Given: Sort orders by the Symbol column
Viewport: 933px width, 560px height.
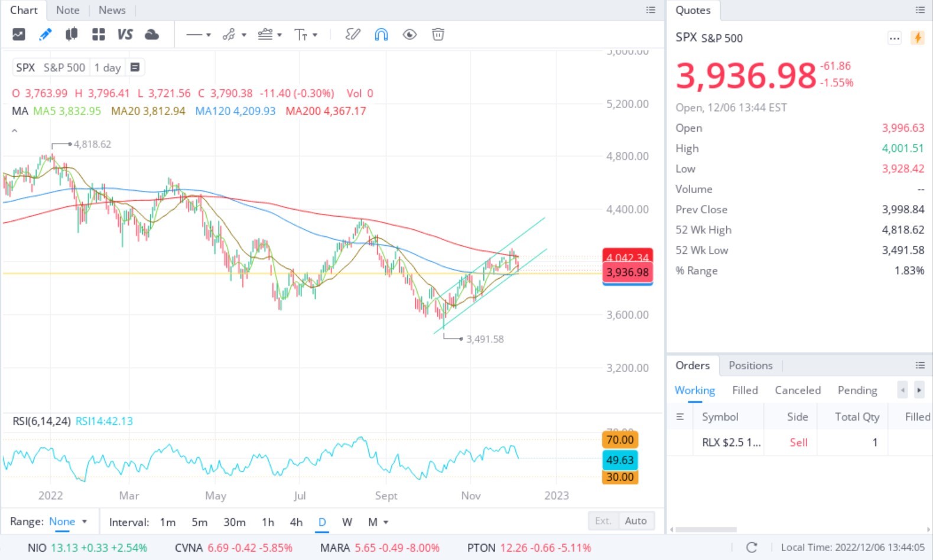Looking at the screenshot, I should [720, 416].
